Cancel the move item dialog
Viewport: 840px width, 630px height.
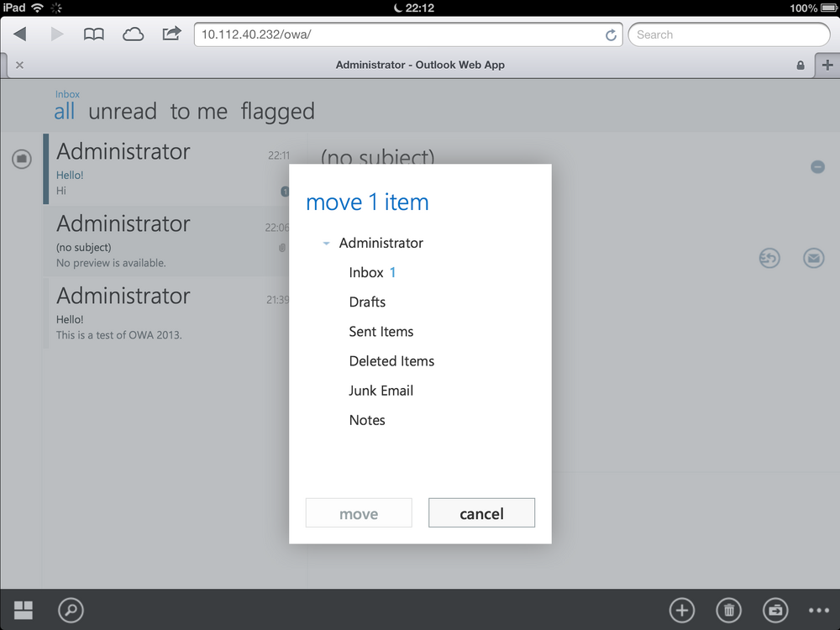pyautogui.click(x=481, y=513)
